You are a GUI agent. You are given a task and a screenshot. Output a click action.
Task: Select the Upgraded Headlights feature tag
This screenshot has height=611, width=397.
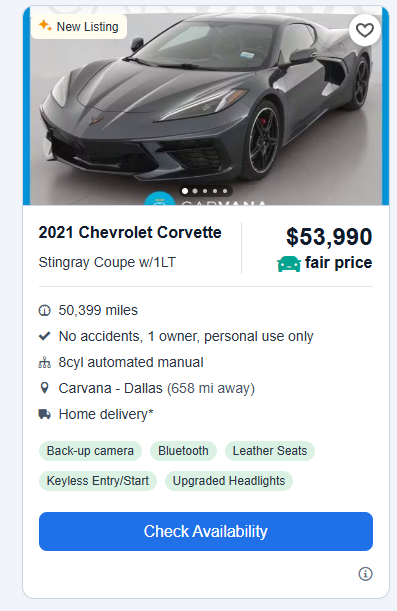tap(229, 481)
